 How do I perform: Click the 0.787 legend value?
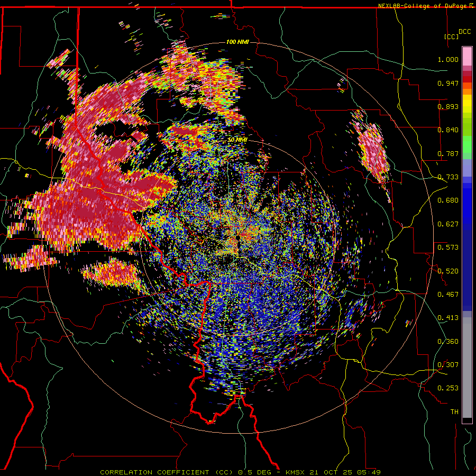pos(448,153)
